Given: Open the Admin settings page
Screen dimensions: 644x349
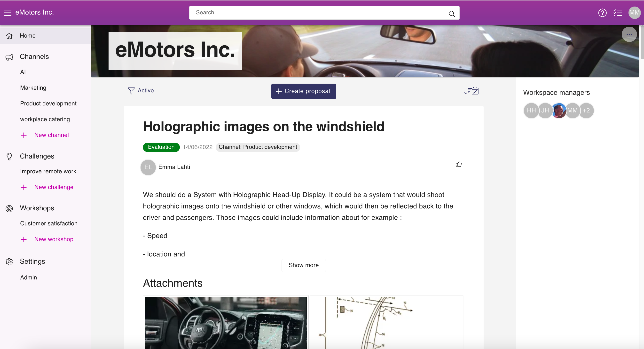Looking at the screenshot, I should coord(29,278).
